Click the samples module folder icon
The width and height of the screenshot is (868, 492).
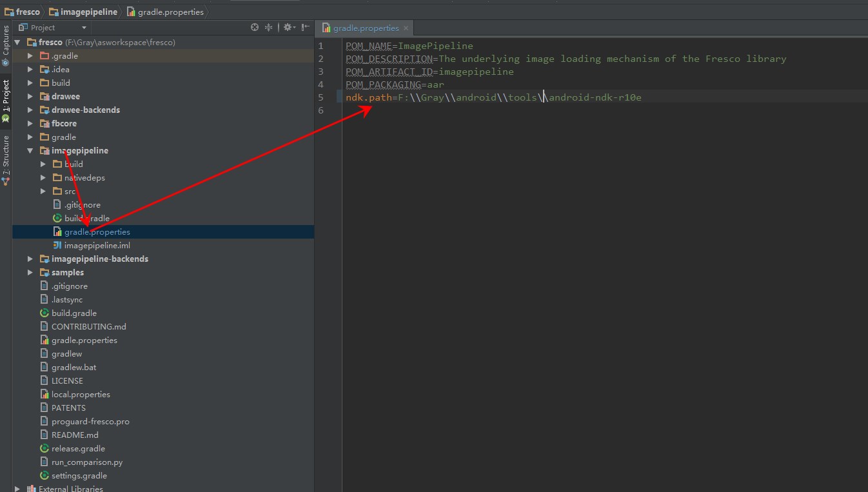tap(44, 273)
